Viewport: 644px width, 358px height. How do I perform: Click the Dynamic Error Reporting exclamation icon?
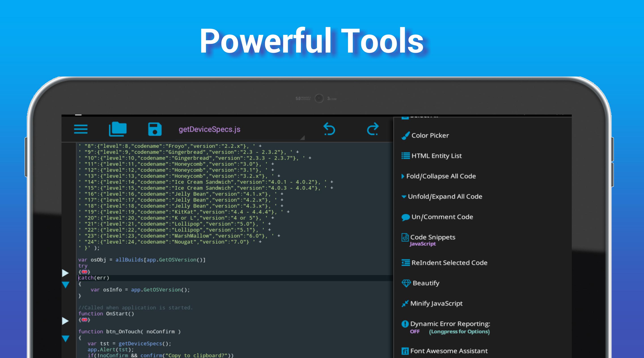click(x=405, y=324)
